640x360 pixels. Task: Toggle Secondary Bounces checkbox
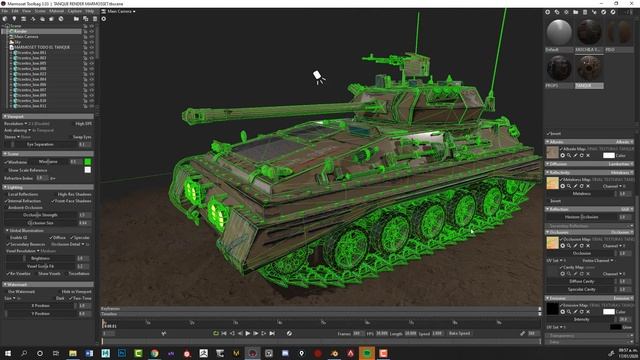click(8, 244)
